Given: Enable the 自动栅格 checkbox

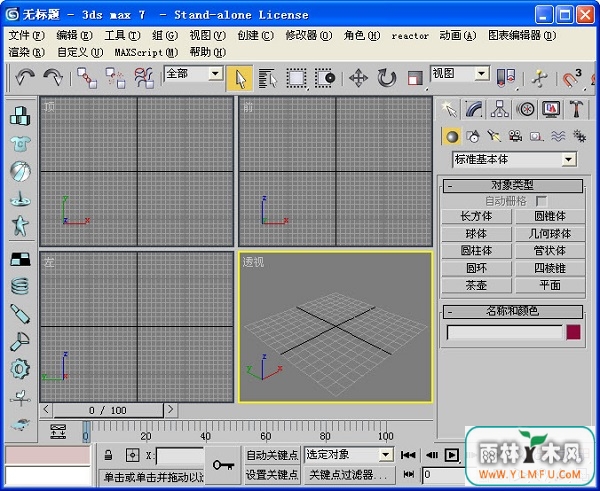Looking at the screenshot, I should 541,201.
